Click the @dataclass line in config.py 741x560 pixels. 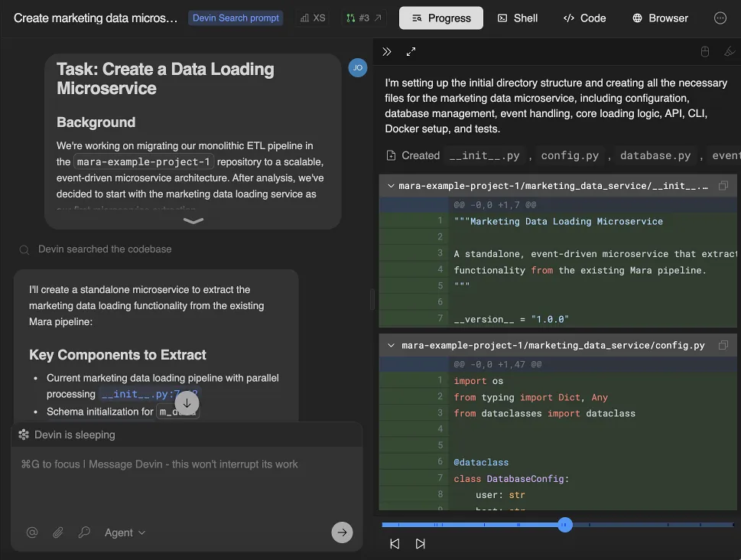[x=481, y=462]
